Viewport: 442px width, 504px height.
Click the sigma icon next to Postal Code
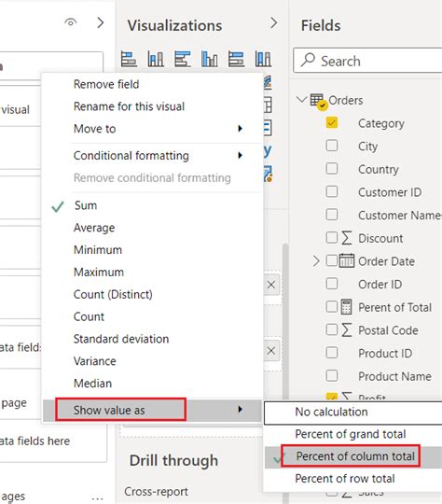(x=347, y=329)
